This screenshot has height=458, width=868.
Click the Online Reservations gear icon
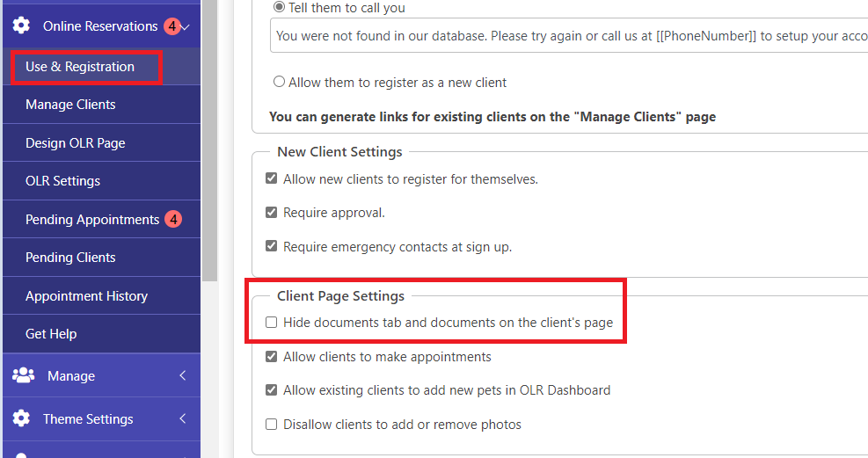[21, 25]
